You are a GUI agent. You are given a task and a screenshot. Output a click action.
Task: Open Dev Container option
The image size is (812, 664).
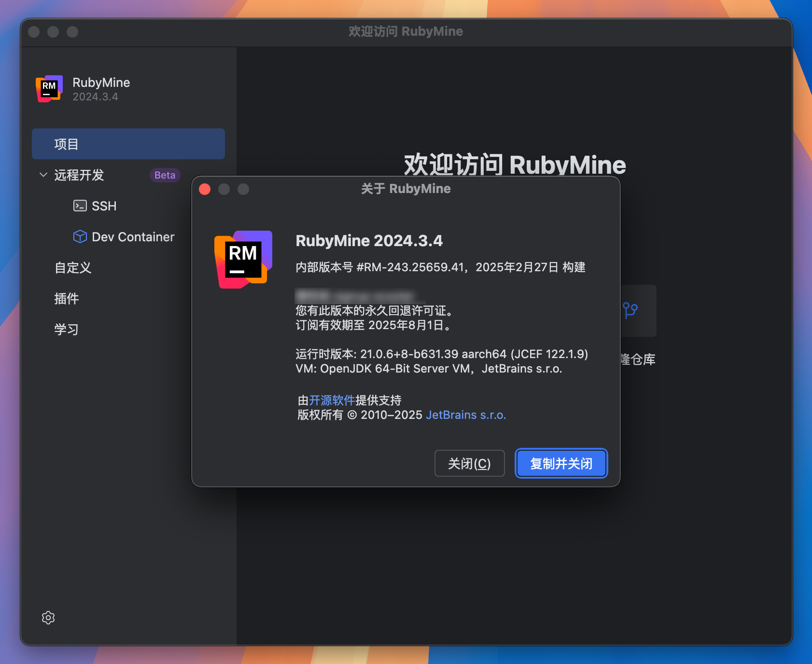coord(133,237)
